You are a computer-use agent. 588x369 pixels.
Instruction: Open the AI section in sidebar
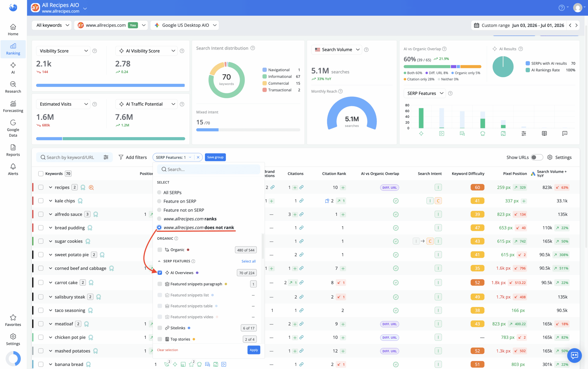tap(13, 68)
